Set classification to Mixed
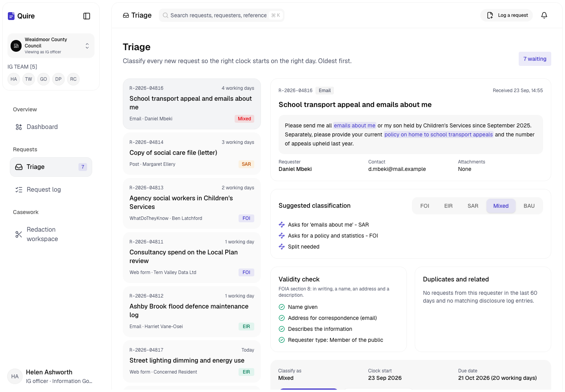This screenshot has height=392, width=565. [x=501, y=206]
